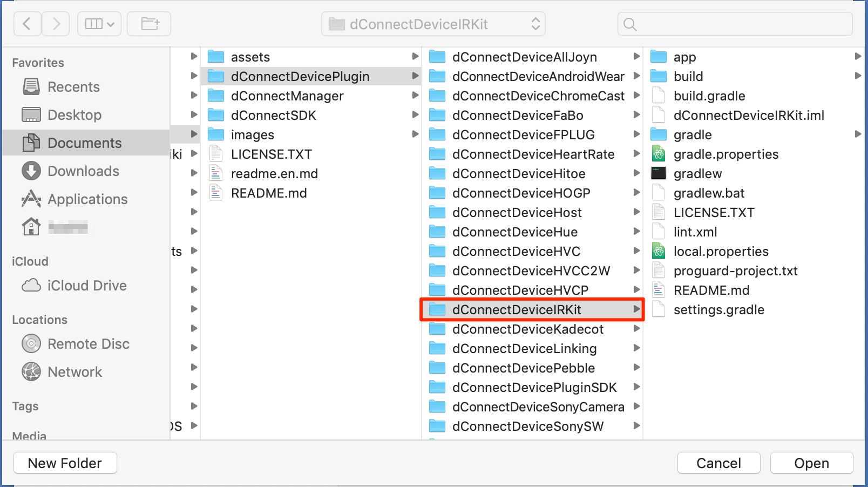
Task: Click the New Folder button
Action: click(65, 463)
